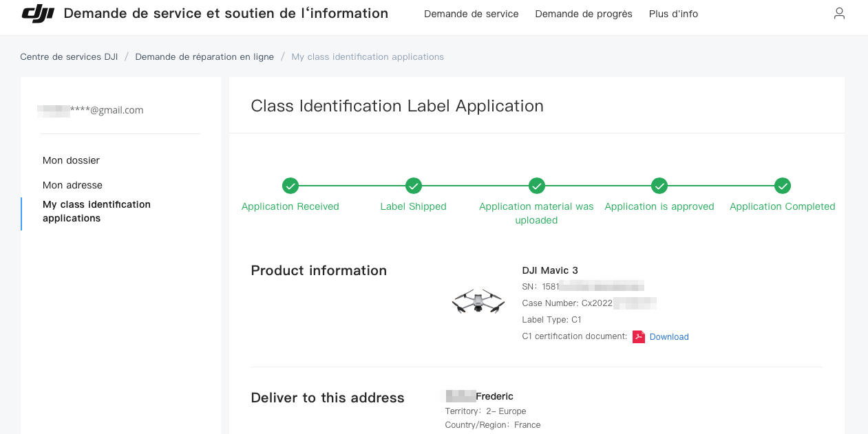Click the SN serial number line
This screenshot has width=868, height=434.
coord(583,287)
